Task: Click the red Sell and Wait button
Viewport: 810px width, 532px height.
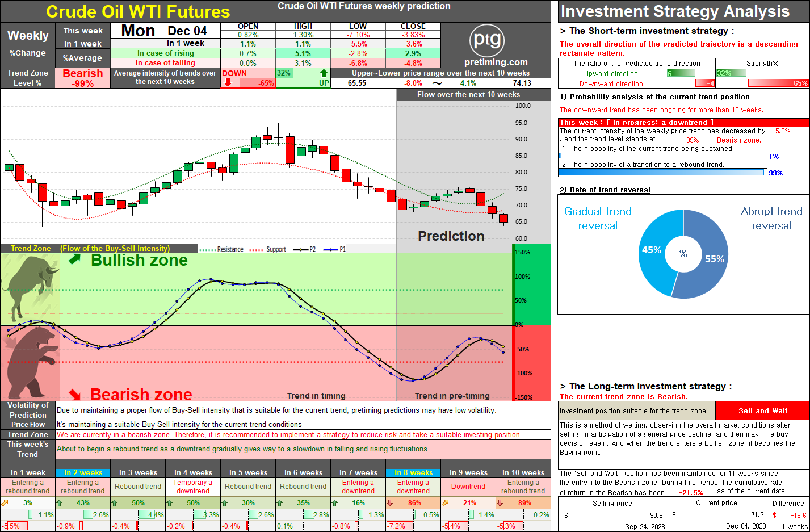Action: (762, 410)
